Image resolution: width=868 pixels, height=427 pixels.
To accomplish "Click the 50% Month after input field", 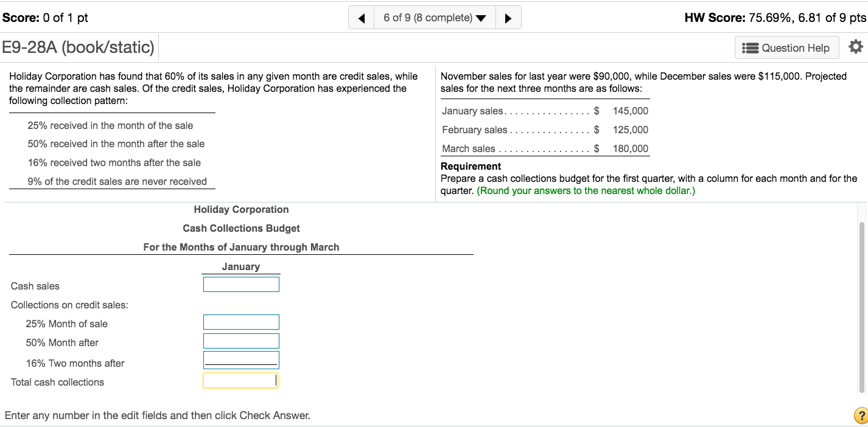I will [x=241, y=341].
